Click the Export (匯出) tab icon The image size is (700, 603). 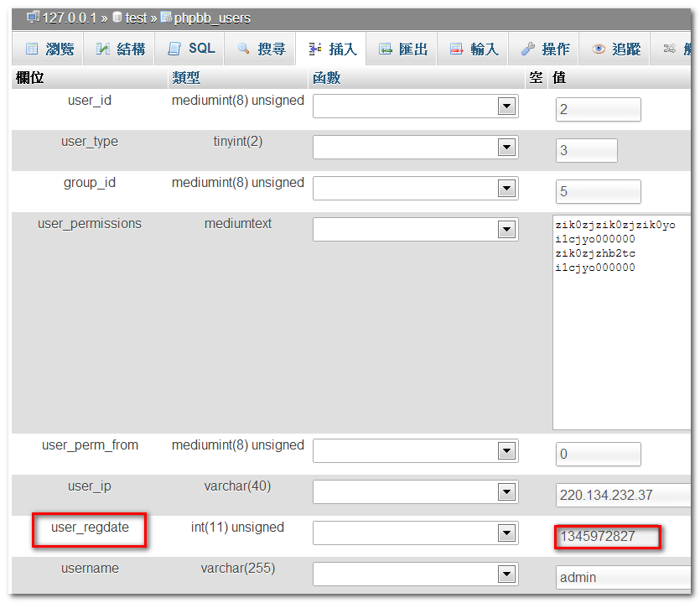coord(386,49)
